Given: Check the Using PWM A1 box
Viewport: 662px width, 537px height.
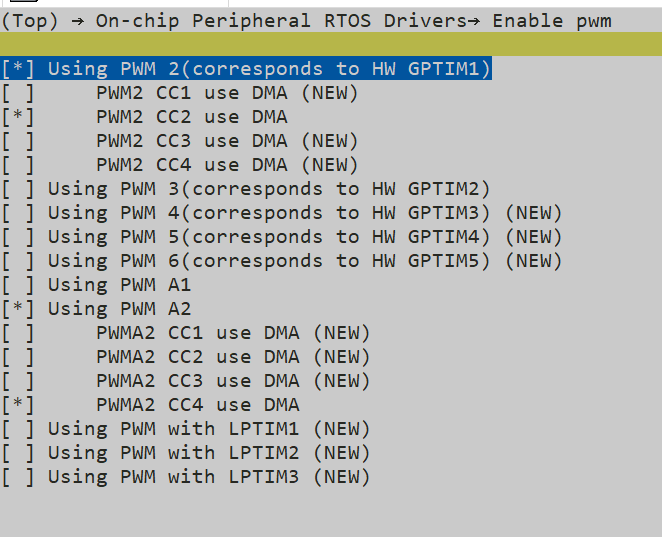Looking at the screenshot, I should click(19, 285).
